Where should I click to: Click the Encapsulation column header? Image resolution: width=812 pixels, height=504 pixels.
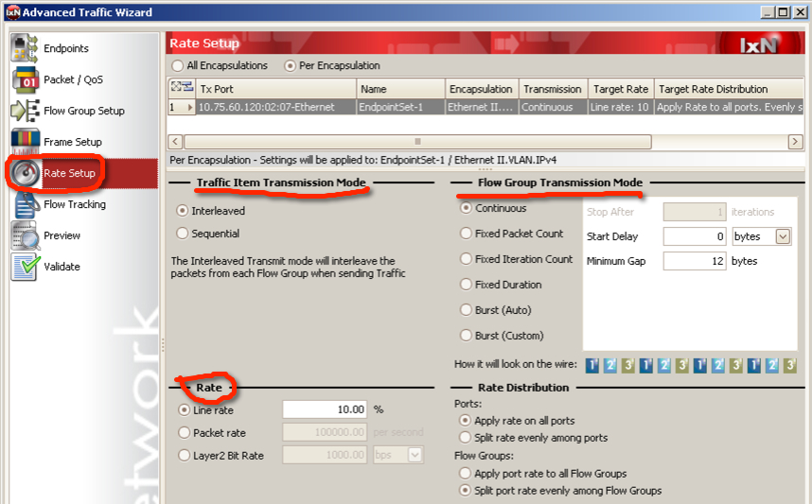482,89
